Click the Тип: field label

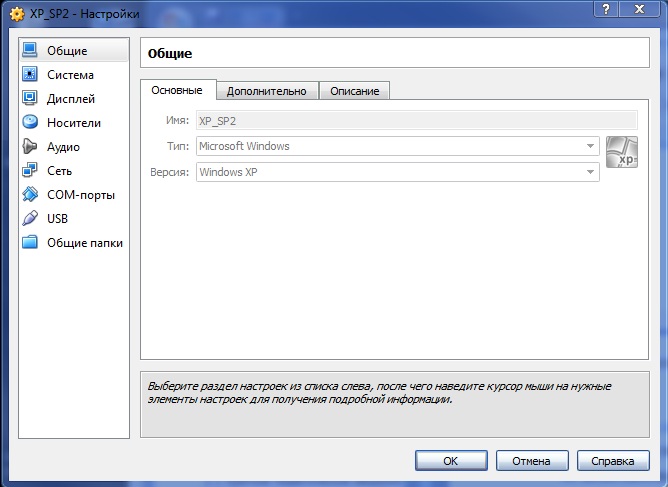click(x=178, y=146)
